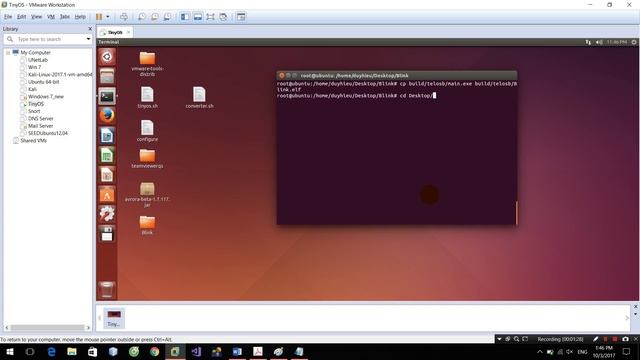This screenshot has height=360, width=640.
Task: Select DNS Server in the library
Action: tap(40, 119)
